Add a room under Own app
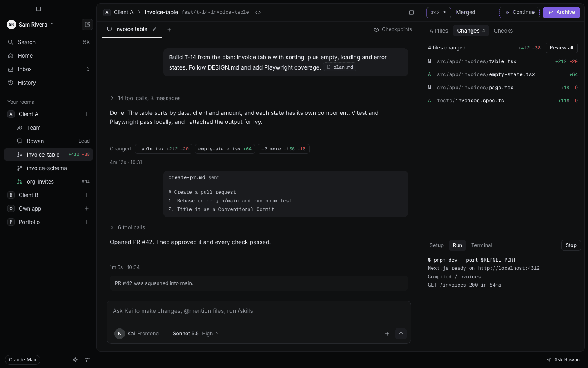Image resolution: width=588 pixels, height=368 pixels. [x=87, y=209]
